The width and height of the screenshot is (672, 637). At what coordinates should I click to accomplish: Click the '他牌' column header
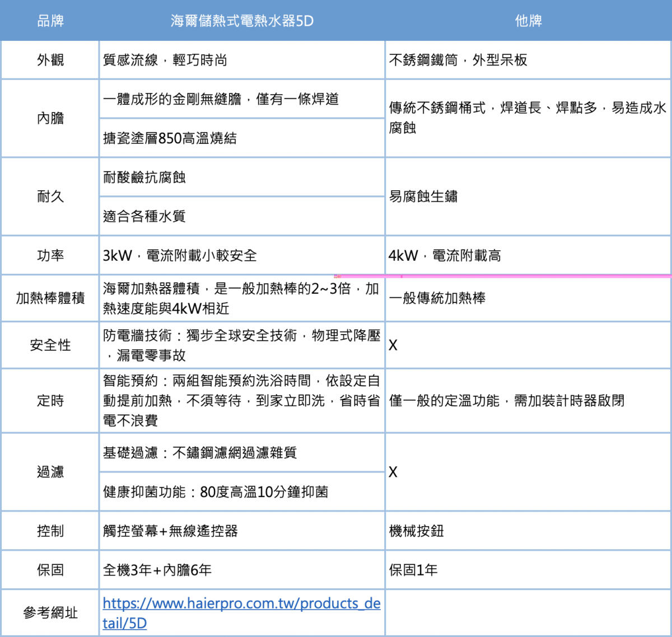(528, 21)
